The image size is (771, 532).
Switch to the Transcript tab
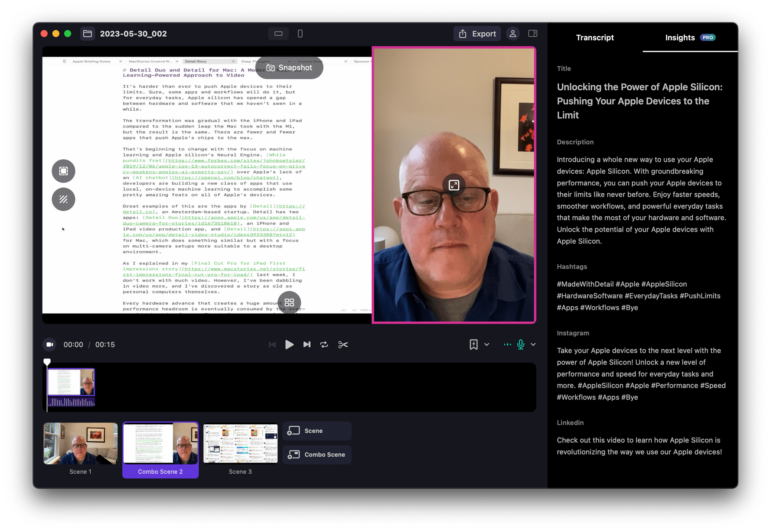point(591,38)
